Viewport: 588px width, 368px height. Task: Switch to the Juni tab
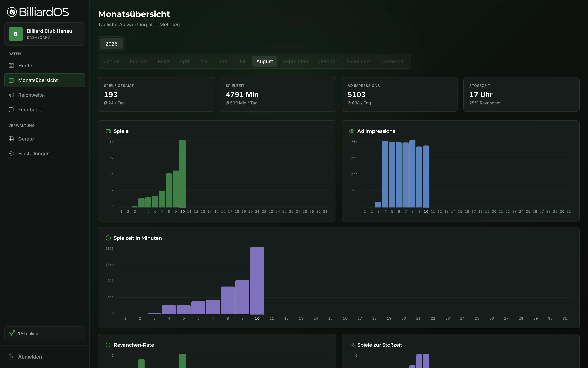(223, 61)
